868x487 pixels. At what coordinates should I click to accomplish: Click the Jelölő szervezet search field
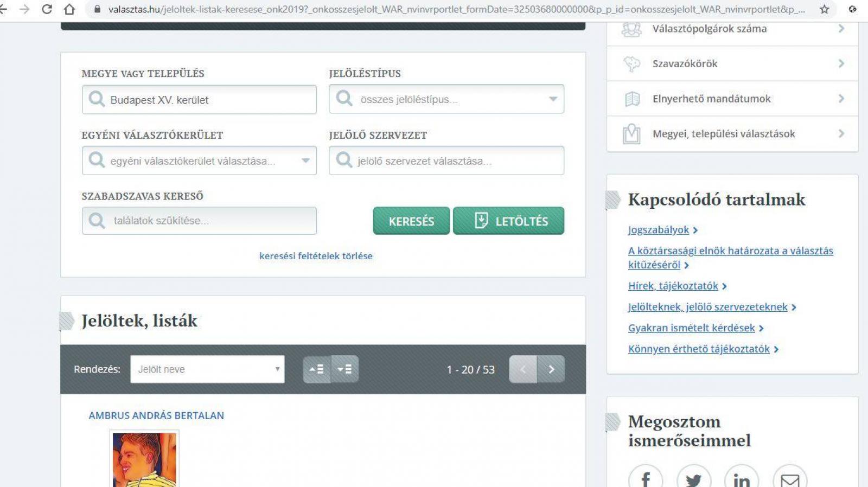(446, 161)
